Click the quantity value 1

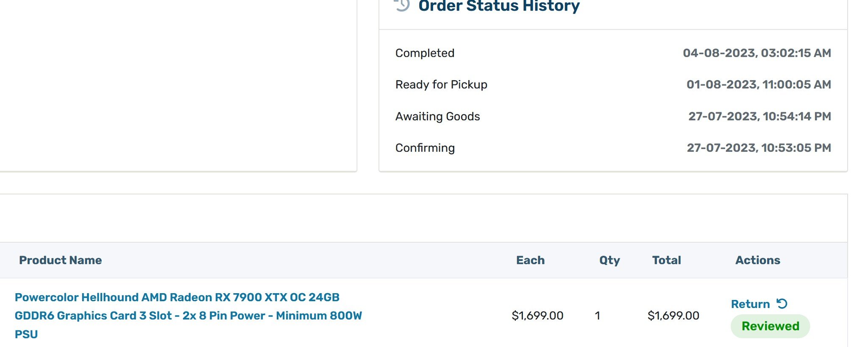597,316
